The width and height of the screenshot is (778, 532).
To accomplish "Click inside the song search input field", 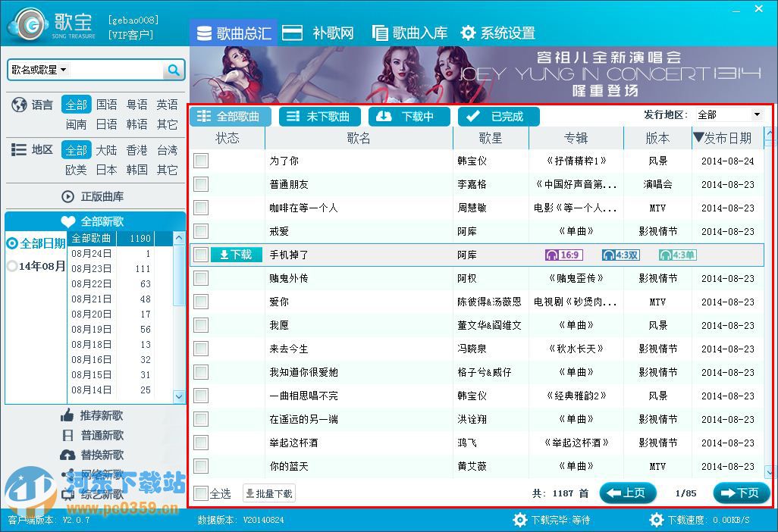I will click(x=114, y=69).
